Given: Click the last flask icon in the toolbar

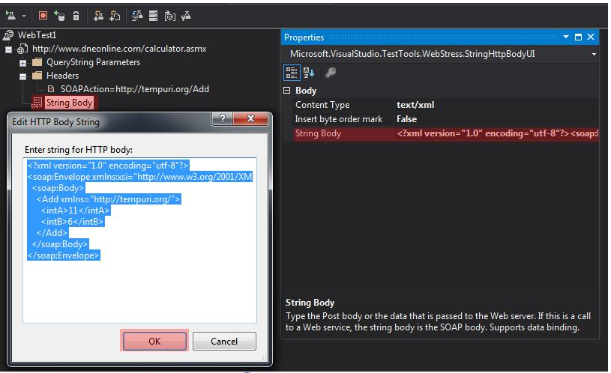Looking at the screenshot, I should (186, 16).
